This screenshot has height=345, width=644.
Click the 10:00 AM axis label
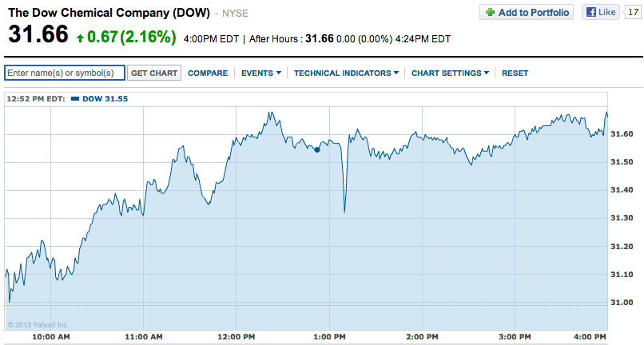51,337
